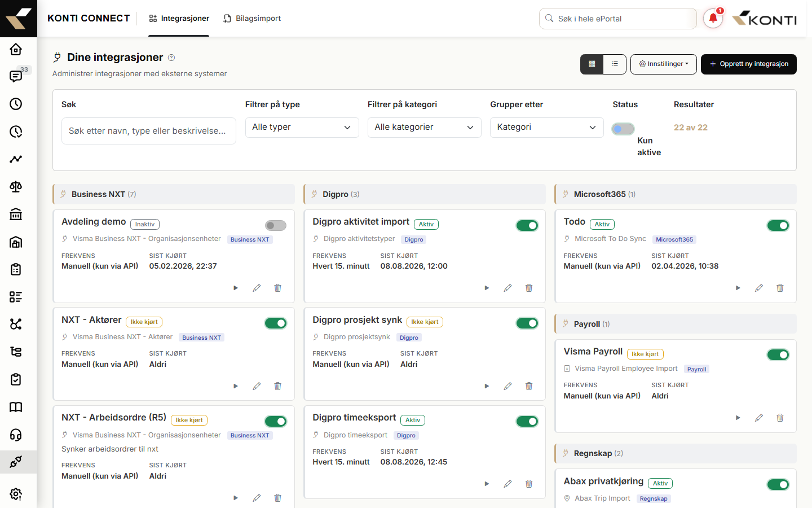
Task: Click the line chart icon in the sidebar
Action: click(16, 159)
